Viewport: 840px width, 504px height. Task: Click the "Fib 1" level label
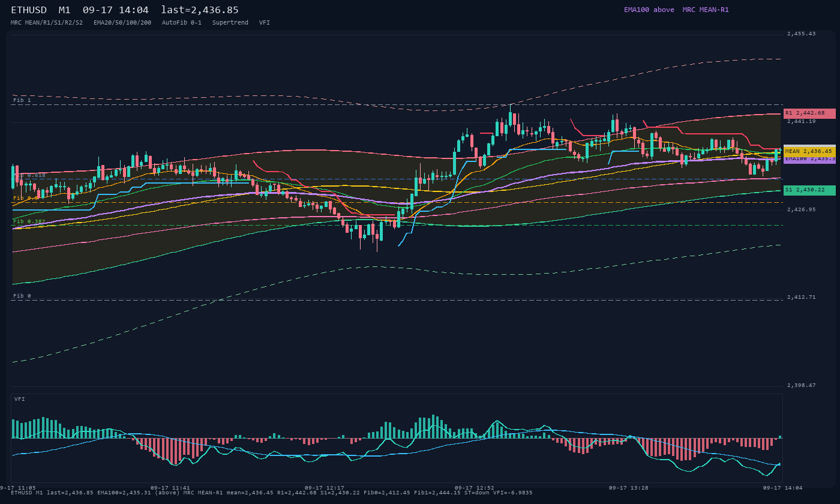coord(22,100)
